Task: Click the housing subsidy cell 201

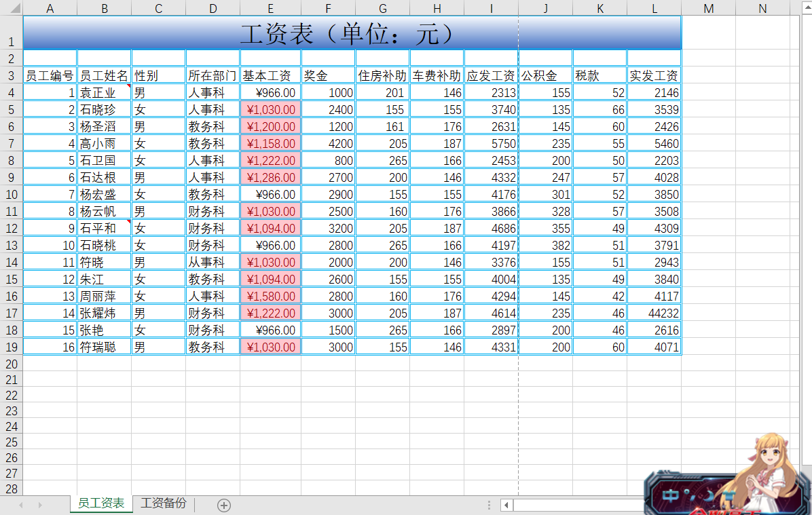Action: point(383,93)
